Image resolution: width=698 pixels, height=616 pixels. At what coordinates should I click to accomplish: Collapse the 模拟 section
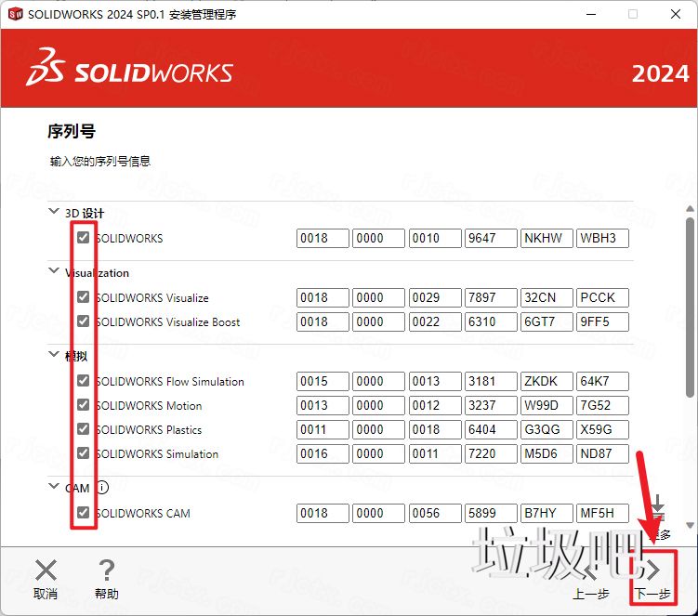click(x=54, y=354)
